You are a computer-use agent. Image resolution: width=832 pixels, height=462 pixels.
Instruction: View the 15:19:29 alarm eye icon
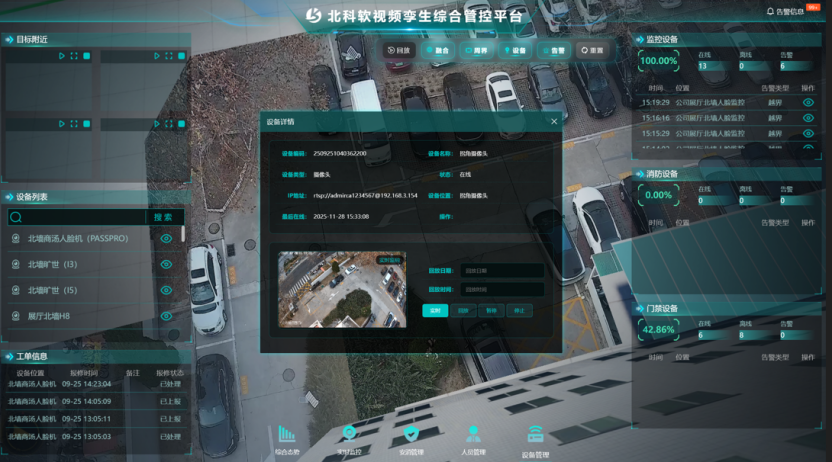(x=808, y=102)
